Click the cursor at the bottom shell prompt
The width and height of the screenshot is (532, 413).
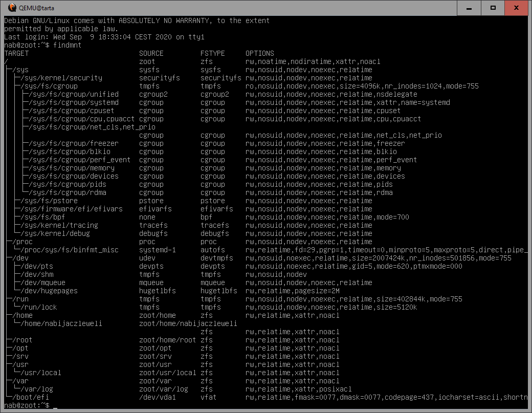click(55, 405)
